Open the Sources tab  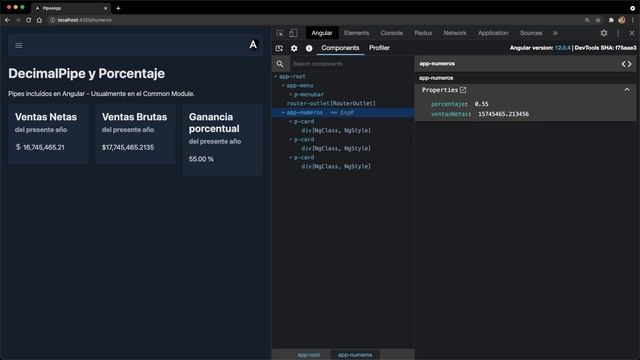531,33
